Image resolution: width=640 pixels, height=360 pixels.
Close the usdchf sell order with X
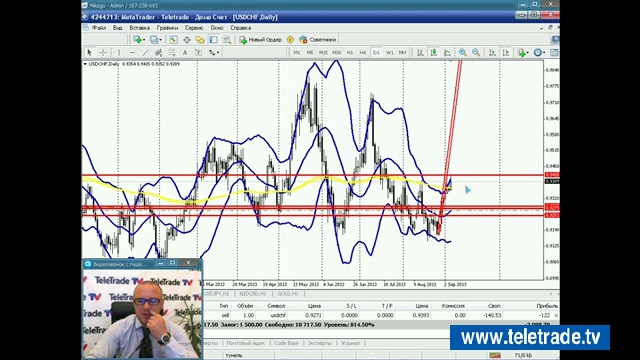pos(556,316)
